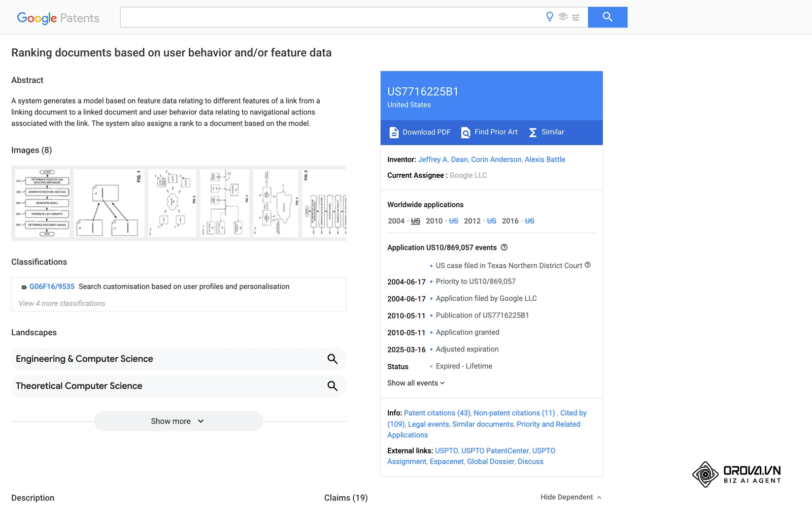Open the first flowchart image thumbnail
Screen dimensions: 812x508
(x=43, y=203)
